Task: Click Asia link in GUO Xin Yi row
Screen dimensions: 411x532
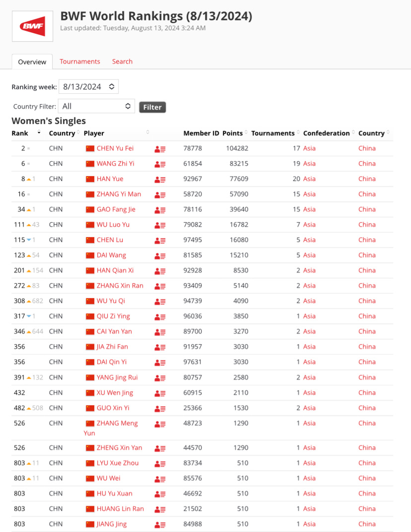Action: pos(309,408)
